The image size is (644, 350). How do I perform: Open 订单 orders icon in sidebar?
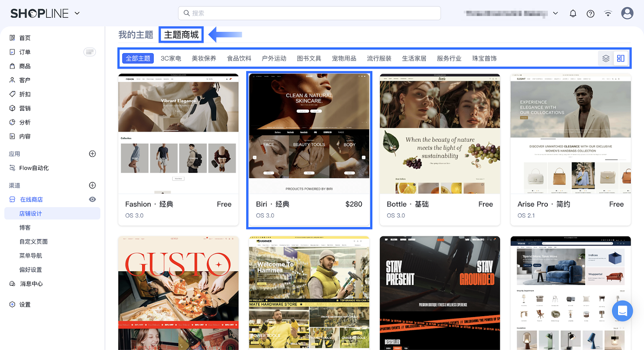pyautogui.click(x=12, y=52)
